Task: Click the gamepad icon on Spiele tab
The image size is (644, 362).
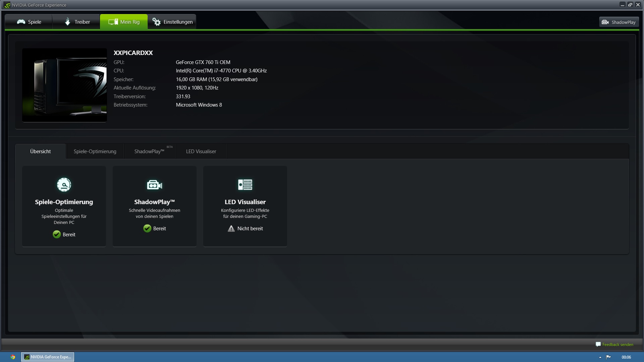Action: coord(21,22)
